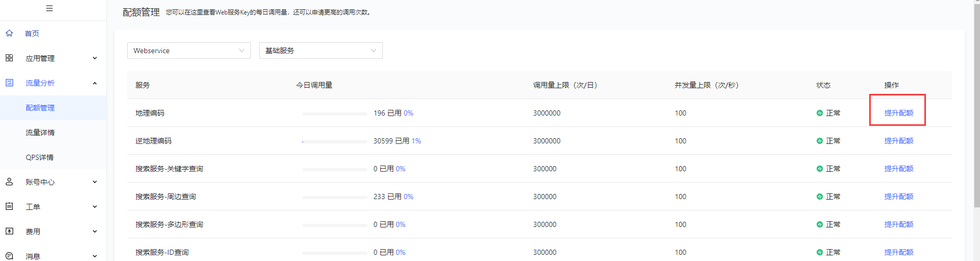Screen dimensions: 980x261
Task: Open the 基础服务 service type dropdown
Action: click(x=320, y=51)
